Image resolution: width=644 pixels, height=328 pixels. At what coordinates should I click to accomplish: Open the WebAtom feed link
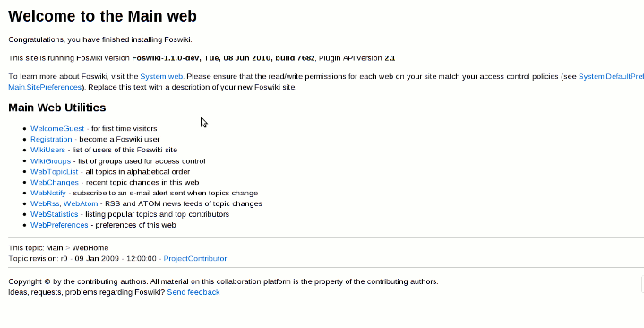point(81,203)
